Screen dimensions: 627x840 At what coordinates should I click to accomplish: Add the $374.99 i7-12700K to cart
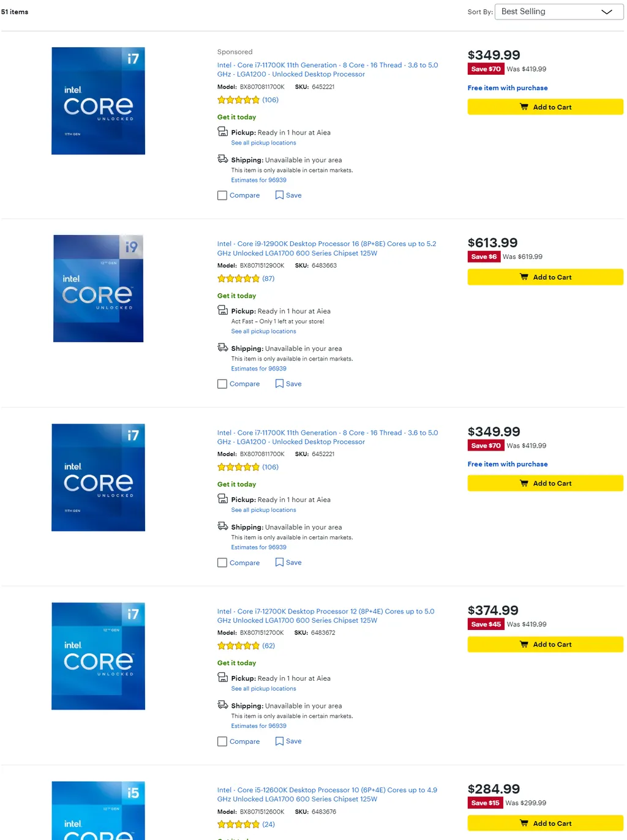[x=545, y=645]
